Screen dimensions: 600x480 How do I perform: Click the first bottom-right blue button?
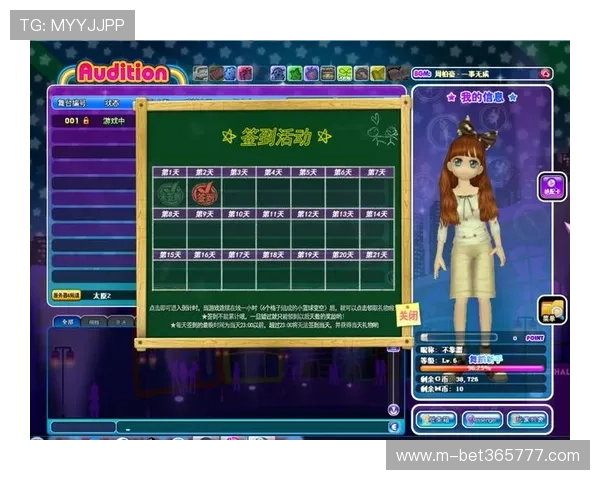[x=436, y=420]
